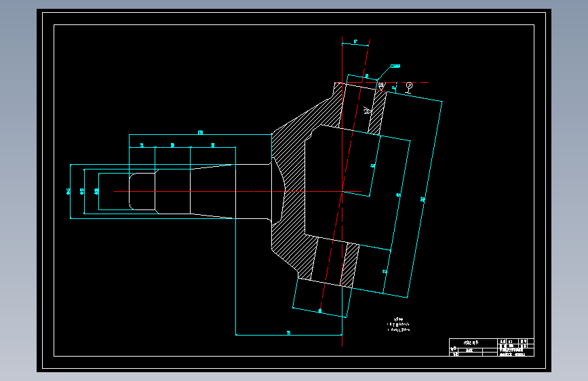Select the roughness symbol inside the upper bore
The width and height of the screenshot is (588, 381).
(368, 110)
